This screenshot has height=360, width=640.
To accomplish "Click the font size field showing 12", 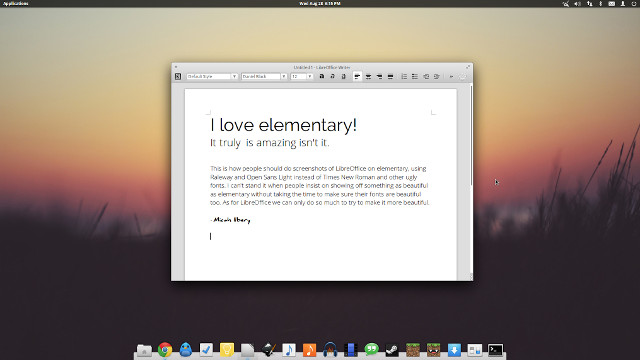I will point(299,76).
